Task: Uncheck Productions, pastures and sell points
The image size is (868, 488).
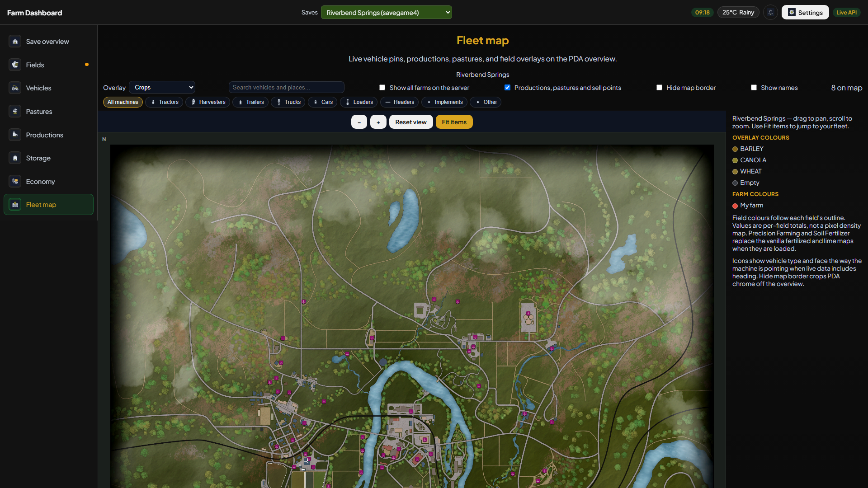Action: point(507,88)
